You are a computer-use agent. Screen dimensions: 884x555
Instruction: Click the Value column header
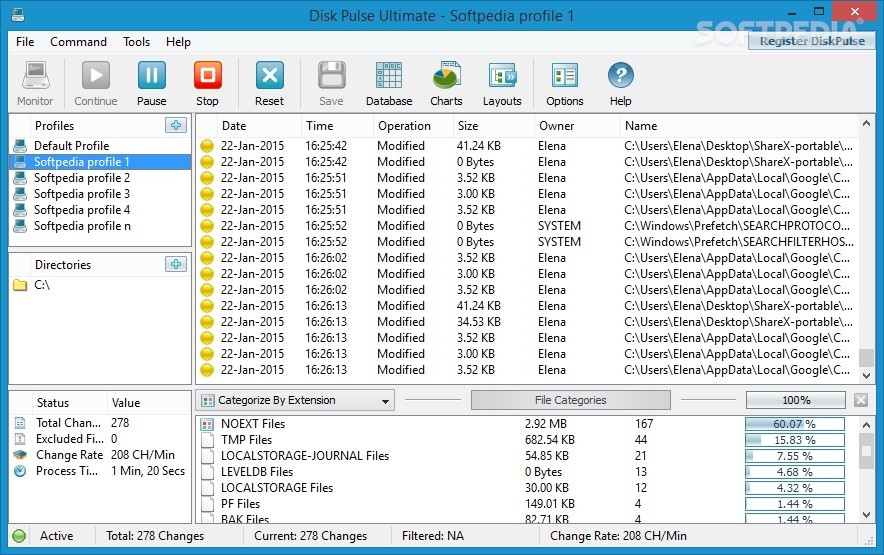click(149, 403)
